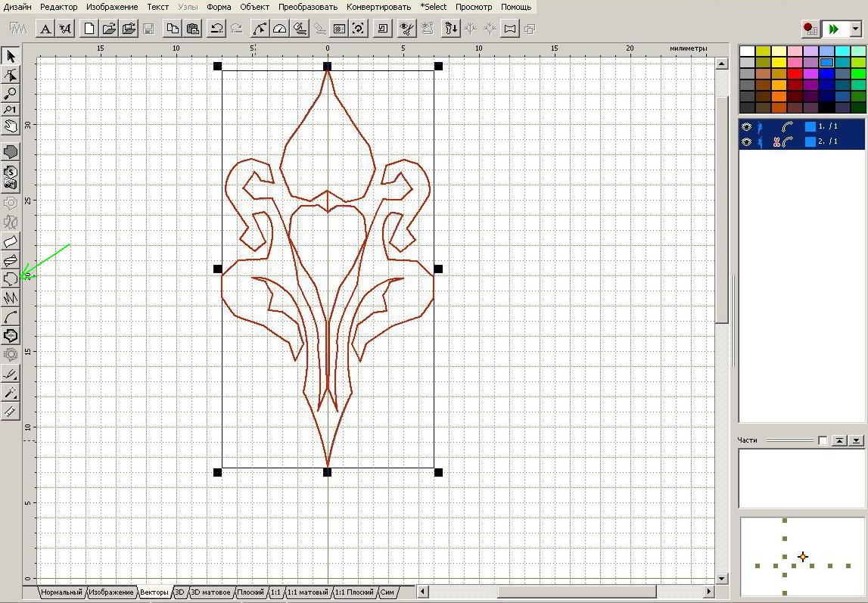Open the Преобразовать menu
868x603 pixels.
click(x=307, y=7)
